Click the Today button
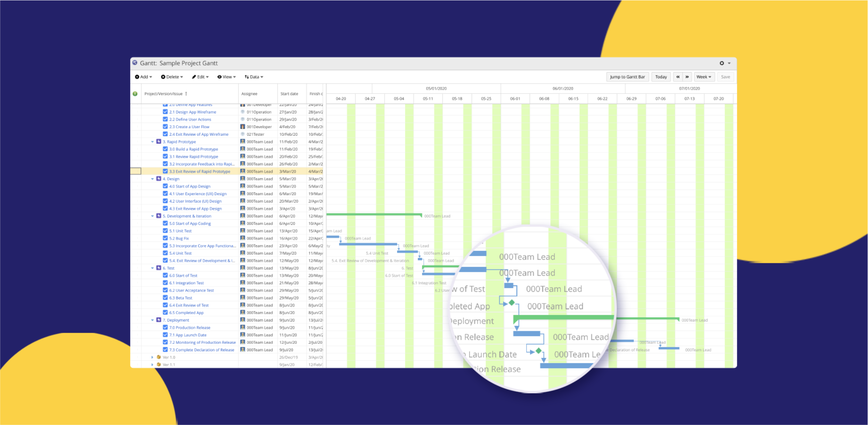 tap(661, 77)
